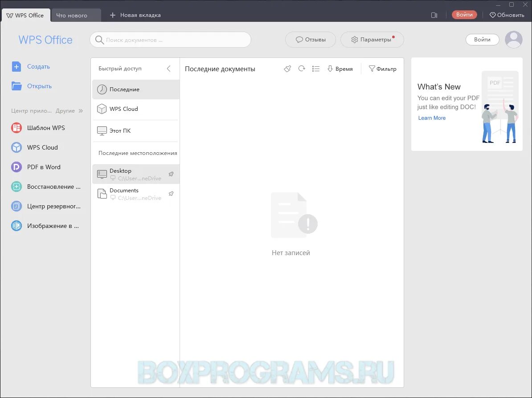The height and width of the screenshot is (398, 532).
Task: Expand other apps with the double chevron
Action: (80, 110)
